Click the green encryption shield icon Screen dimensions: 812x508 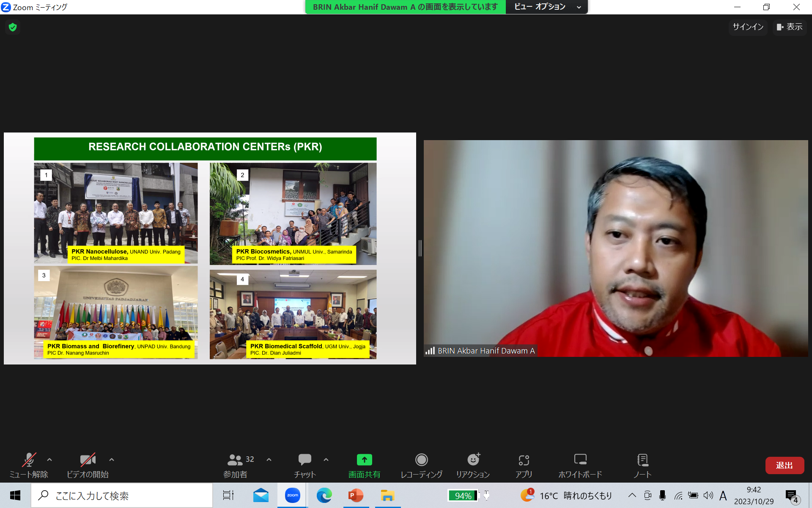(13, 27)
